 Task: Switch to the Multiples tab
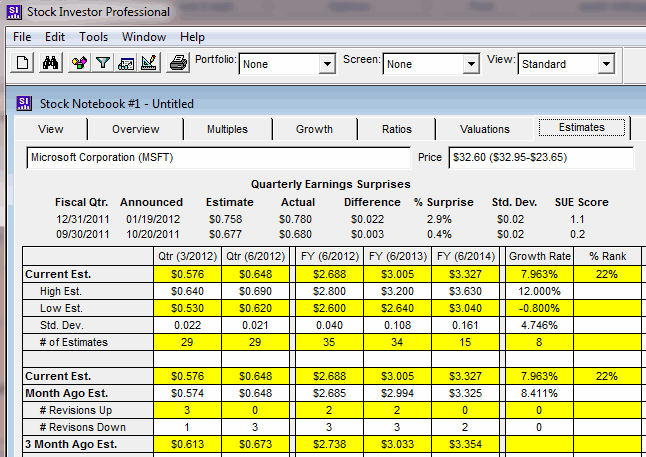click(227, 129)
